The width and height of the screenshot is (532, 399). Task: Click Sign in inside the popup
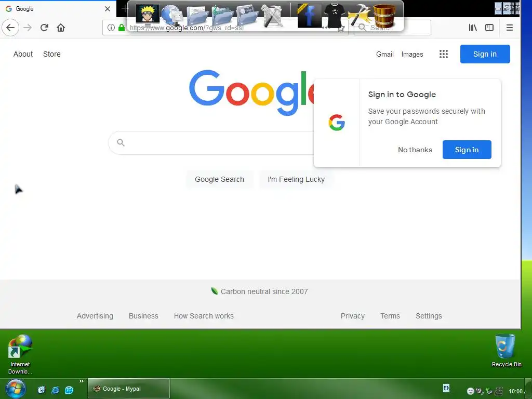[x=467, y=150]
